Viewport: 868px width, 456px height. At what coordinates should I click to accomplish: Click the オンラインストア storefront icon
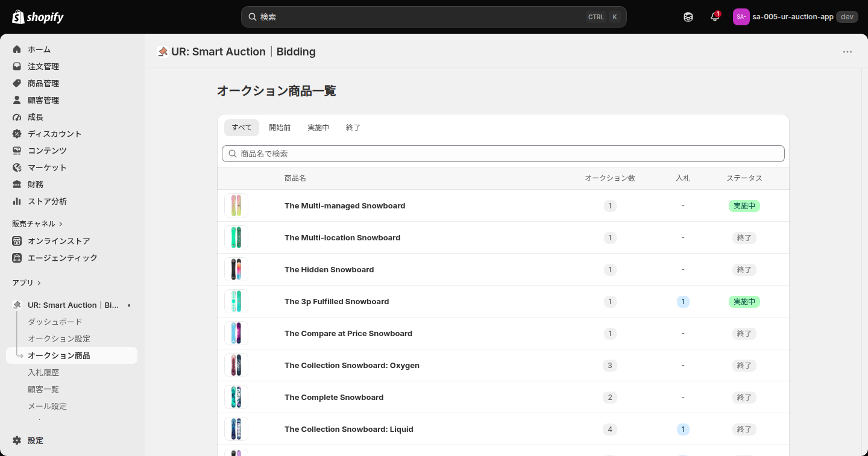[17, 241]
